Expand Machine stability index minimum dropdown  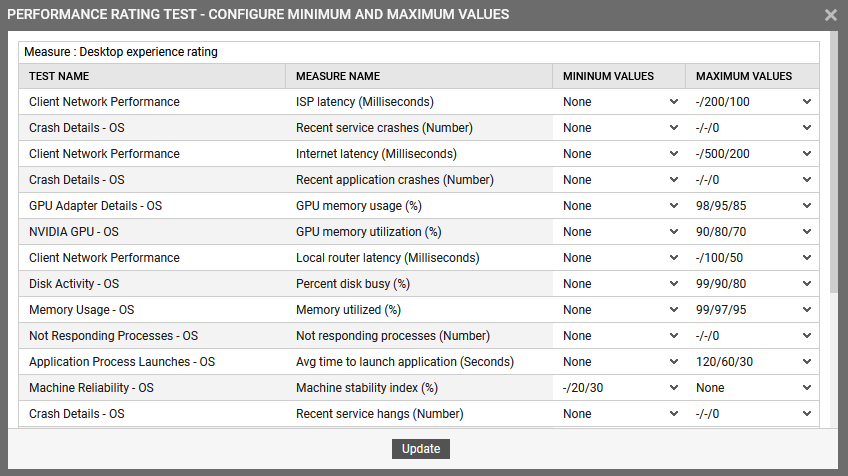click(x=619, y=388)
